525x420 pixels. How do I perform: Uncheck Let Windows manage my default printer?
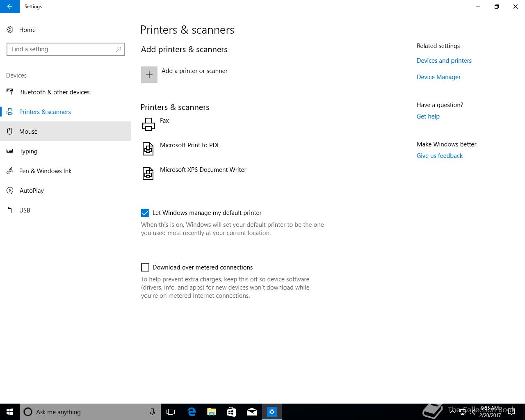point(145,213)
